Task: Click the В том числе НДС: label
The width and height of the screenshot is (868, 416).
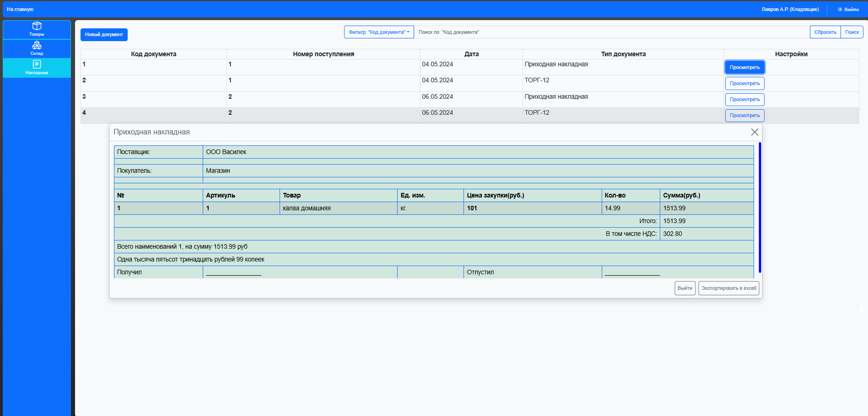Action: (631, 234)
